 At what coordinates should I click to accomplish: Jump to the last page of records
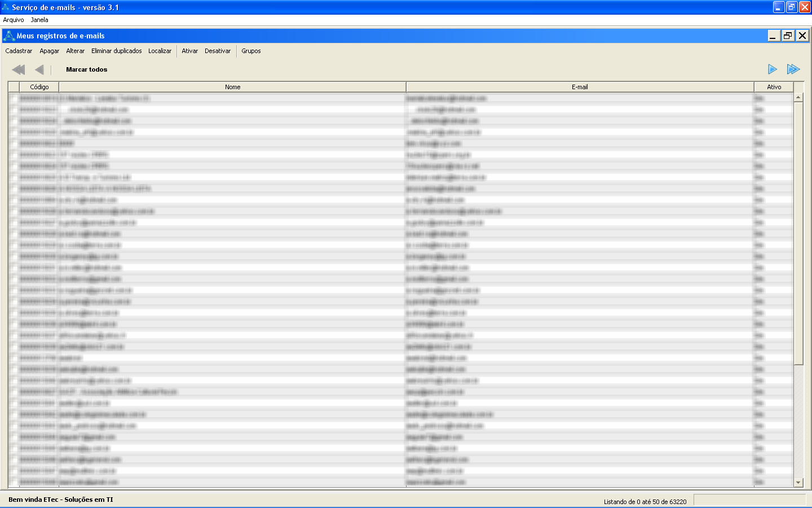pos(793,69)
